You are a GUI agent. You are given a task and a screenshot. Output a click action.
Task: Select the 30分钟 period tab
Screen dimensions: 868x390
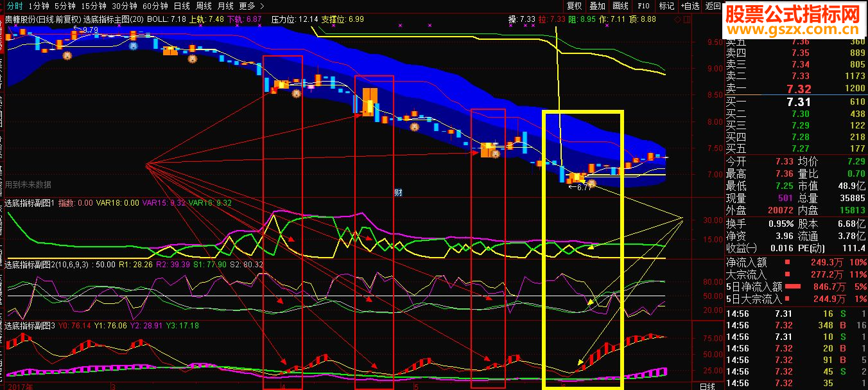pos(125,6)
